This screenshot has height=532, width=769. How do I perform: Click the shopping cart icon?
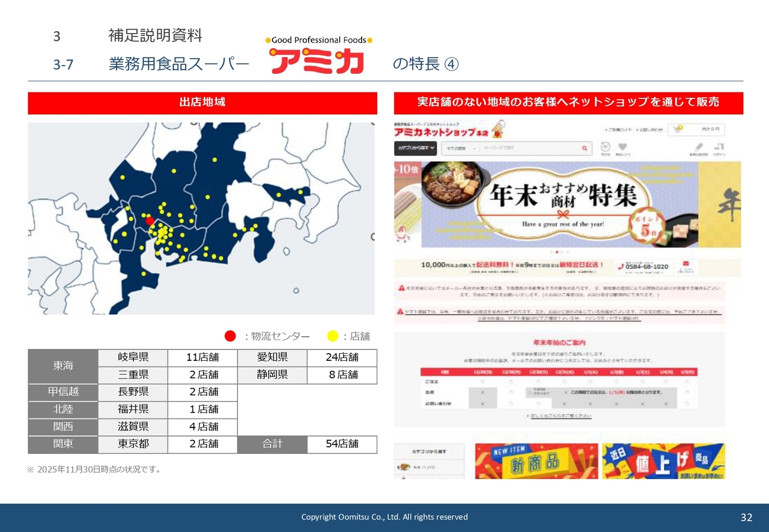[x=679, y=129]
